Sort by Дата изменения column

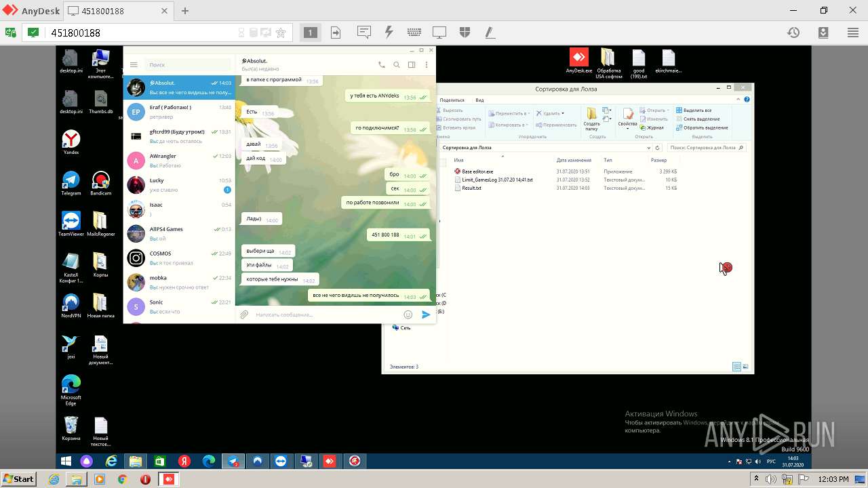coord(573,160)
